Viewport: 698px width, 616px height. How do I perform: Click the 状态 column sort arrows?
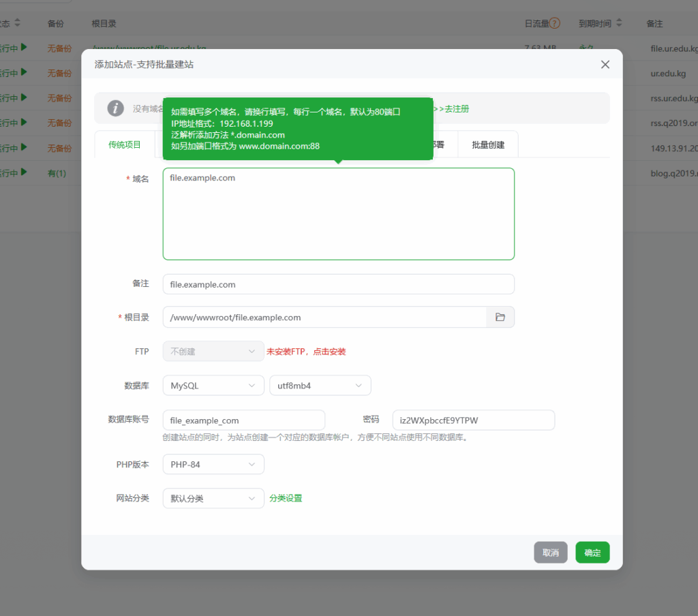pos(18,23)
